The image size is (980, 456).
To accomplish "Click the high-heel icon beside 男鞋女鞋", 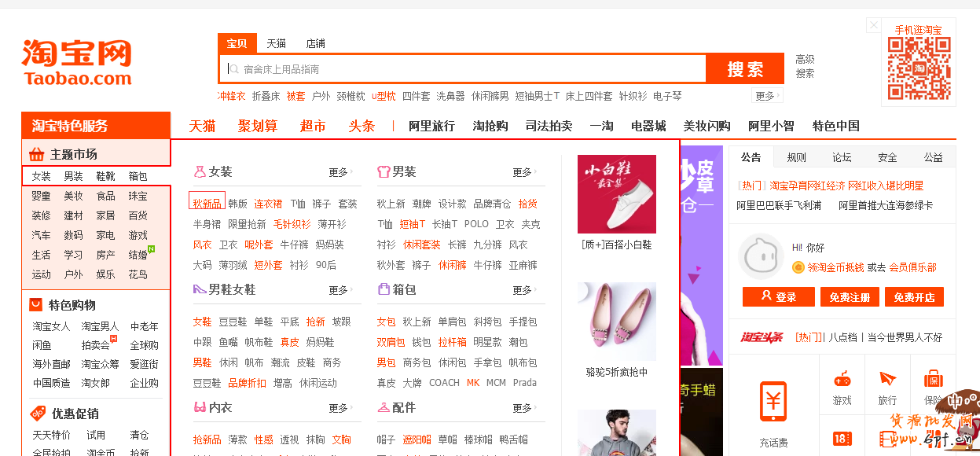I will click(200, 289).
